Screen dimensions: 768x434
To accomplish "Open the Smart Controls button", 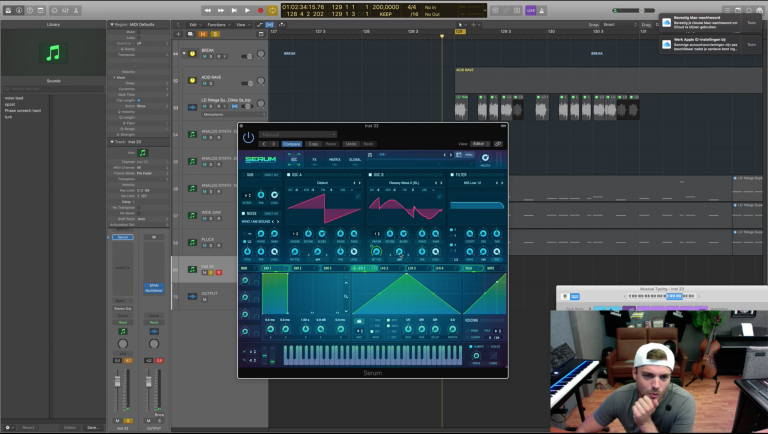I will tap(54, 10).
